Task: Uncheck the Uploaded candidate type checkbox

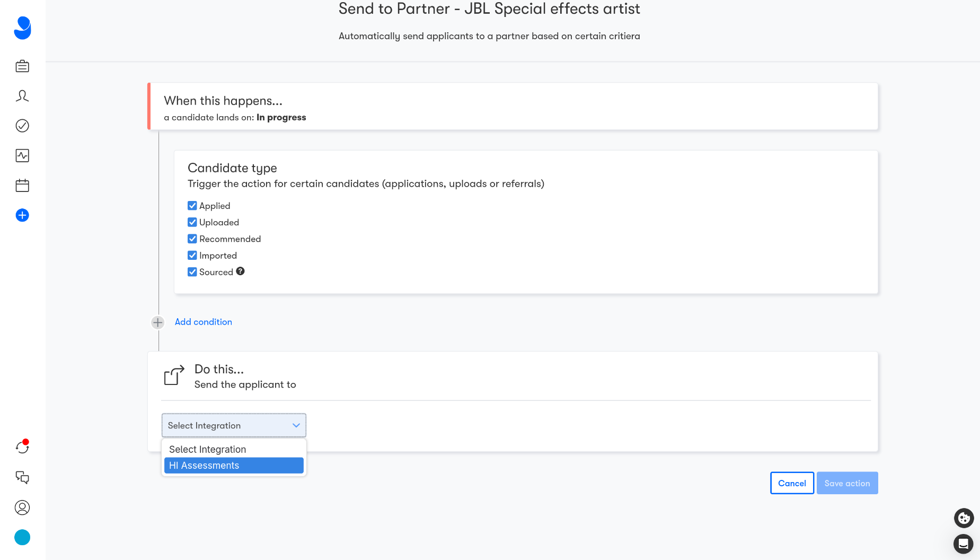Action: pyautogui.click(x=192, y=222)
